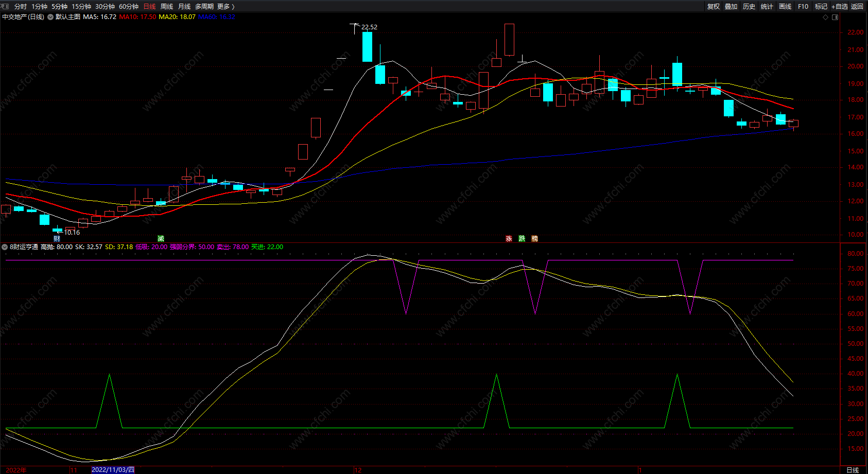This screenshot has width=868, height=474.
Task: Click the red 涨 marker icon
Action: pyautogui.click(x=509, y=239)
